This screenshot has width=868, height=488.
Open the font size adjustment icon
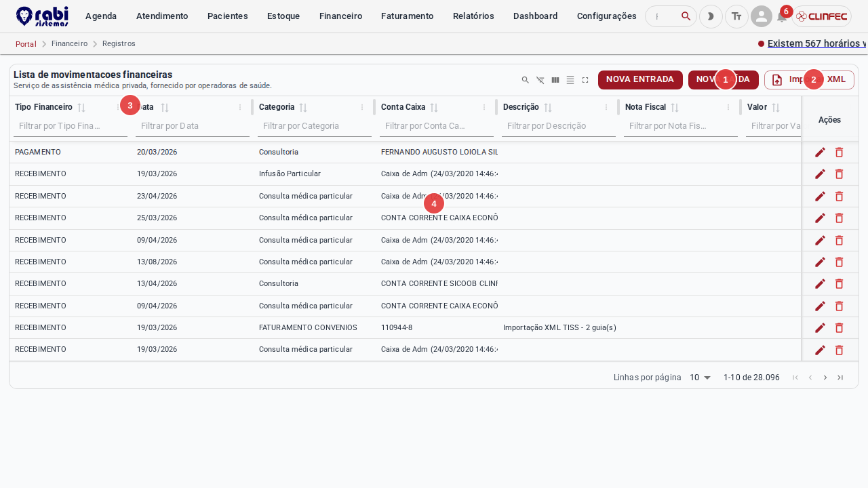click(x=736, y=16)
